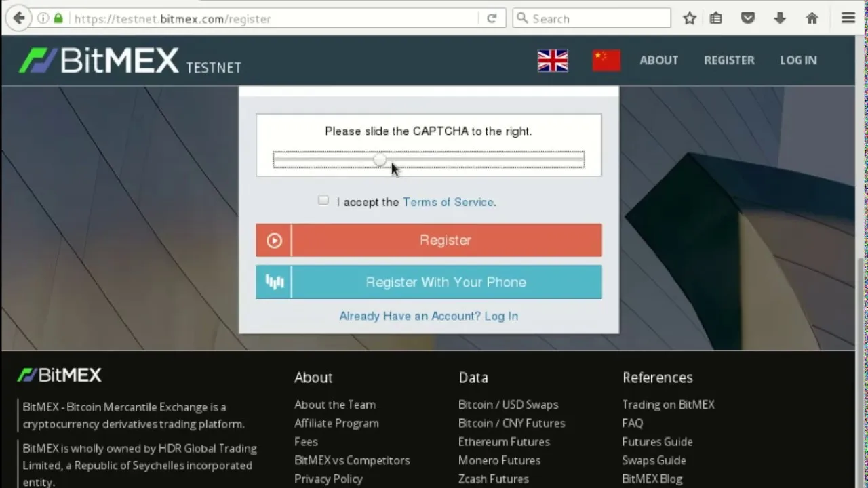Open the site information icon in address bar
This screenshot has height=488, width=868.
click(43, 18)
